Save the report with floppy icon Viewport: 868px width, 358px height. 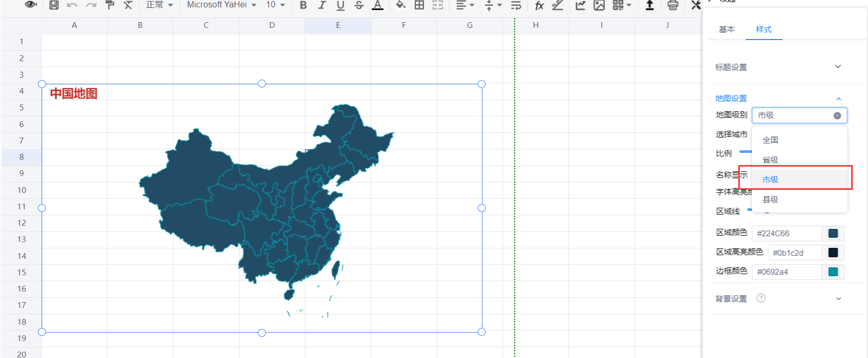coord(54,5)
